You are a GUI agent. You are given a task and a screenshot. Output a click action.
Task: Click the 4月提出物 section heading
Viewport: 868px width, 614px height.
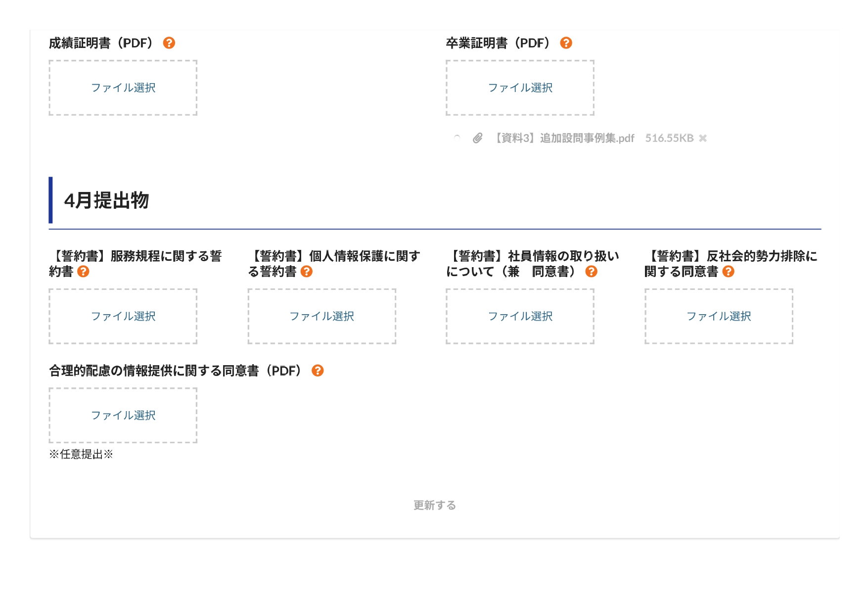coord(106,200)
